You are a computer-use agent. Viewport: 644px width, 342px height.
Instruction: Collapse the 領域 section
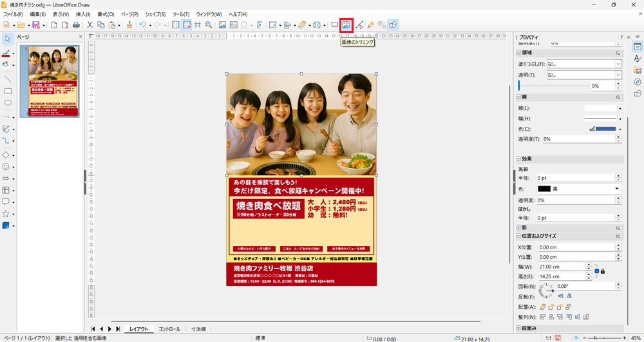[518, 53]
